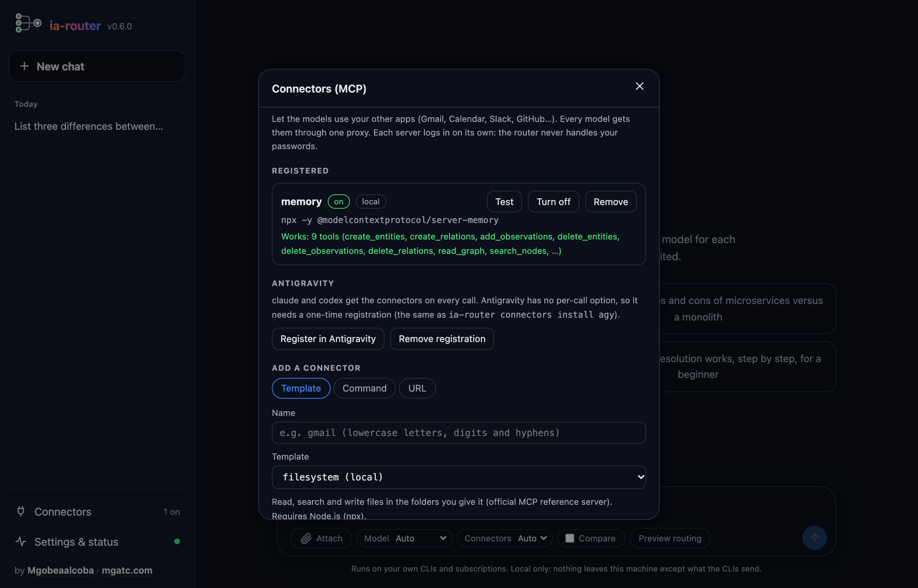The width and height of the screenshot is (918, 588).
Task: Focus the connector Name input field
Action: coord(459,433)
